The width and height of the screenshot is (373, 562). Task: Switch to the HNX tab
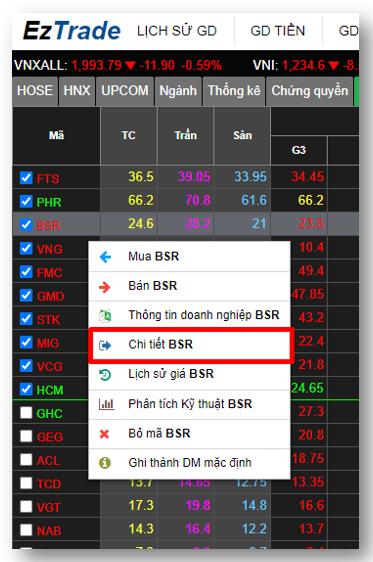click(77, 91)
